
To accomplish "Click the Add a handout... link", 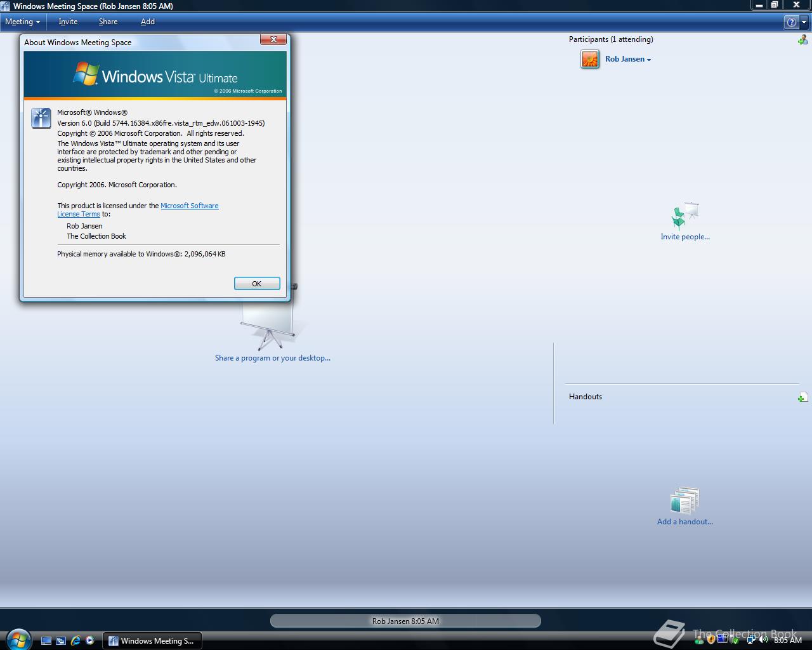I will pos(685,522).
